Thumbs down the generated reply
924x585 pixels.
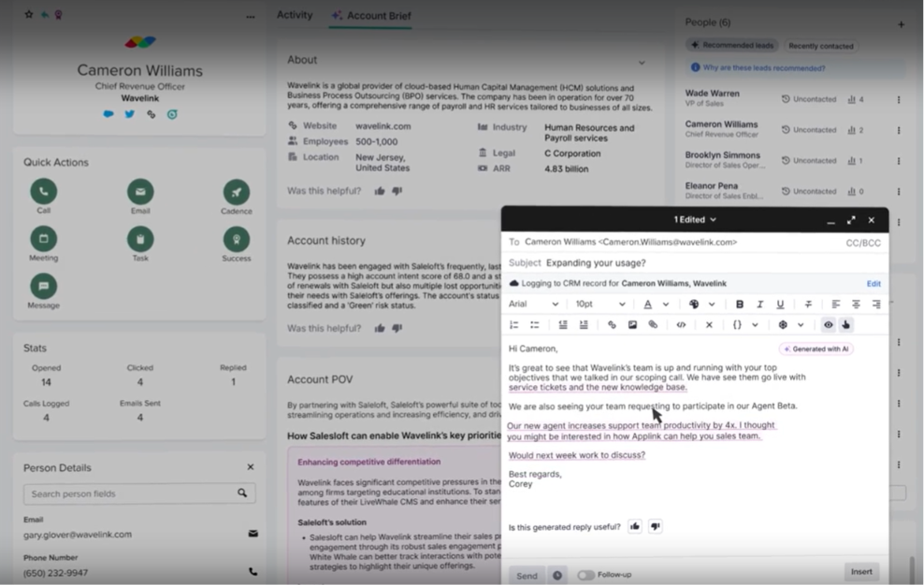[x=656, y=526]
